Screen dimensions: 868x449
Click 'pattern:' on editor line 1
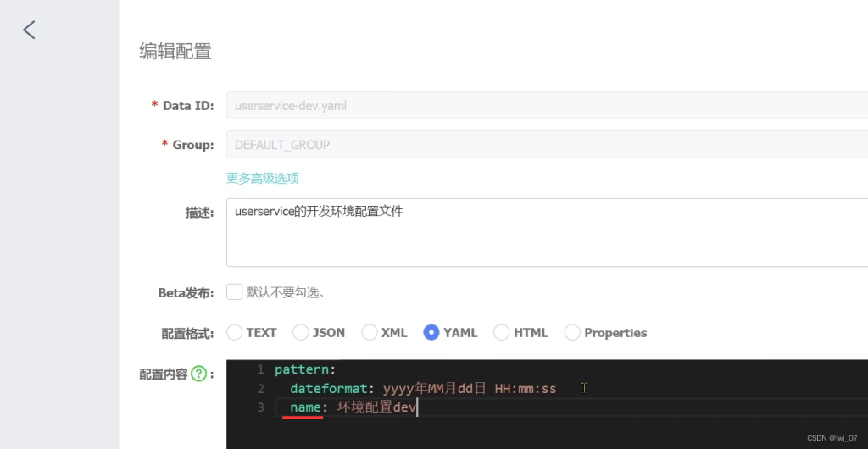pyautogui.click(x=305, y=369)
